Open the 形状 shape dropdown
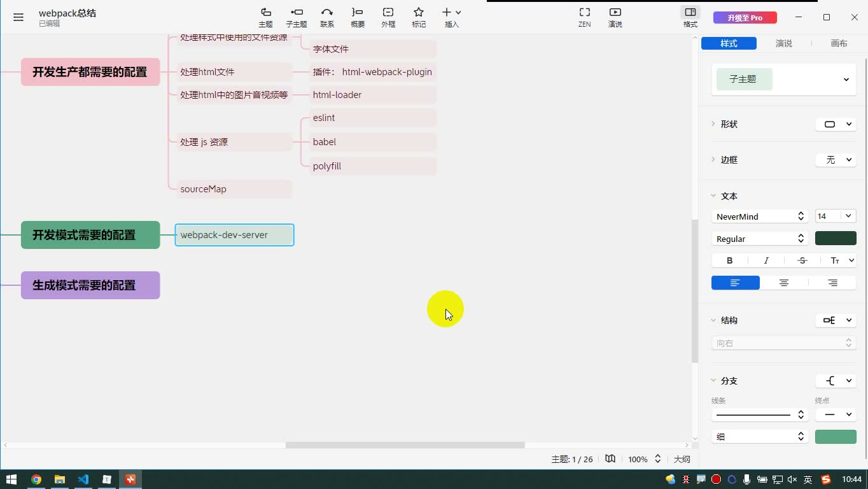Image resolution: width=868 pixels, height=489 pixels. [x=836, y=124]
